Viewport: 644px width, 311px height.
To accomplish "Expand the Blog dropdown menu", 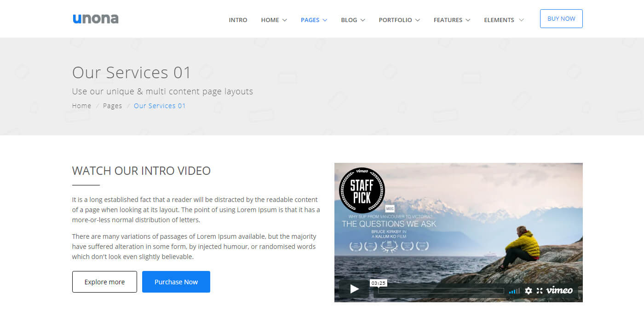I will (x=353, y=20).
